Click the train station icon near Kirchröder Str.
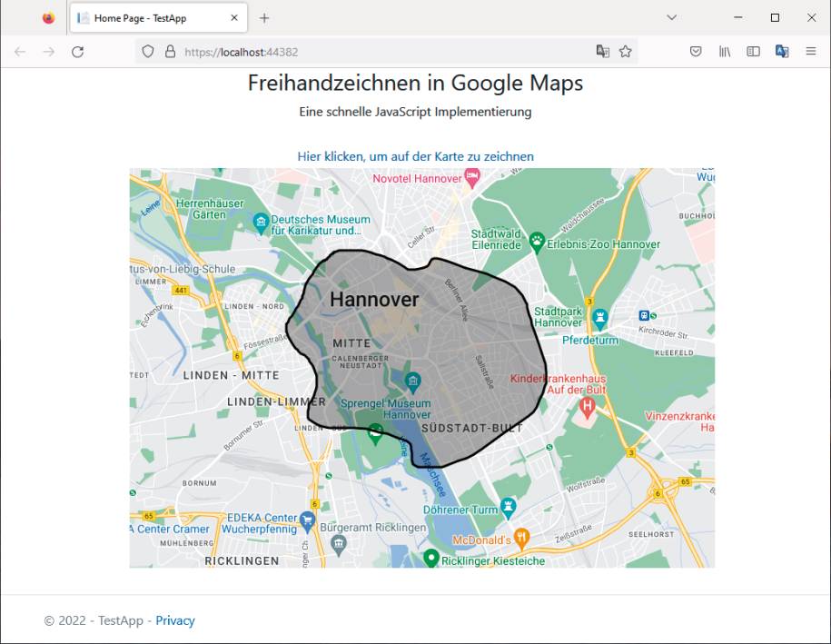 [644, 315]
